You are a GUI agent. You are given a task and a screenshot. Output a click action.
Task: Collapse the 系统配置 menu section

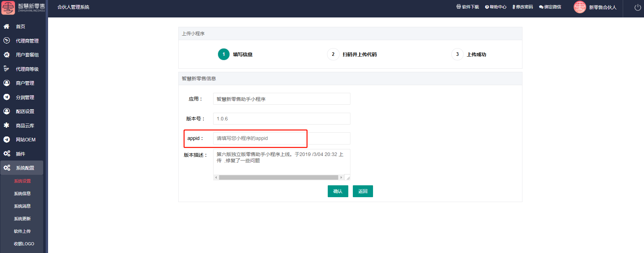click(x=22, y=168)
